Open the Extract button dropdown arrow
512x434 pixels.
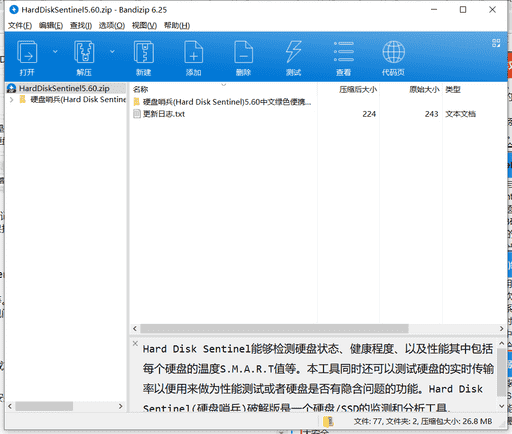click(112, 51)
